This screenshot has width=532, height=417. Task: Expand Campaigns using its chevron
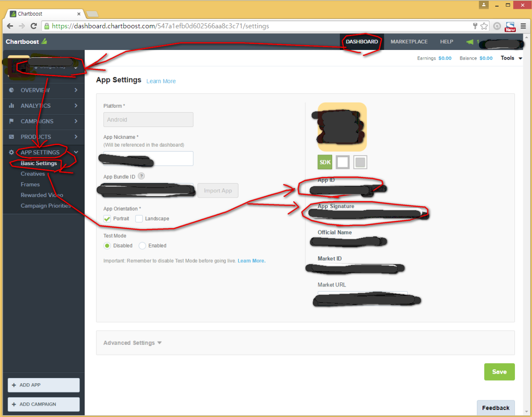click(76, 121)
